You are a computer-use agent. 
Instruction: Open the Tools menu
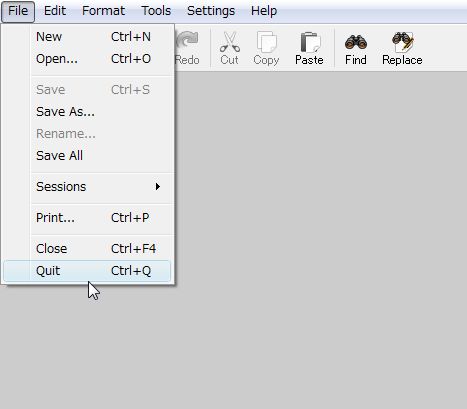pos(156,11)
